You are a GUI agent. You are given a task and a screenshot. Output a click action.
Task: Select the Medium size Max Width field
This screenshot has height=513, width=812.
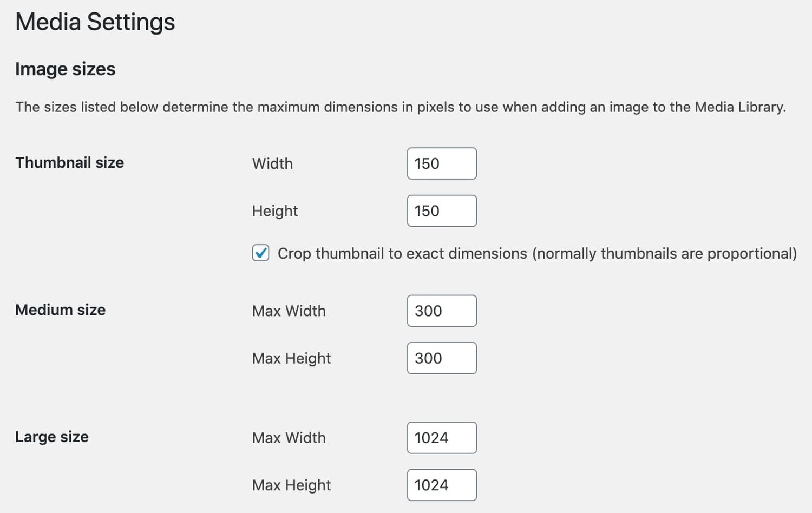(x=442, y=311)
